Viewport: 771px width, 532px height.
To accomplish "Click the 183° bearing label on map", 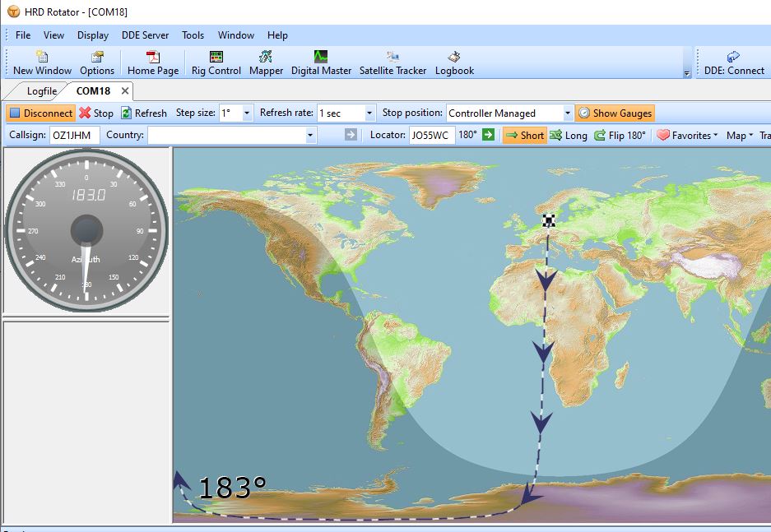I will (x=232, y=488).
